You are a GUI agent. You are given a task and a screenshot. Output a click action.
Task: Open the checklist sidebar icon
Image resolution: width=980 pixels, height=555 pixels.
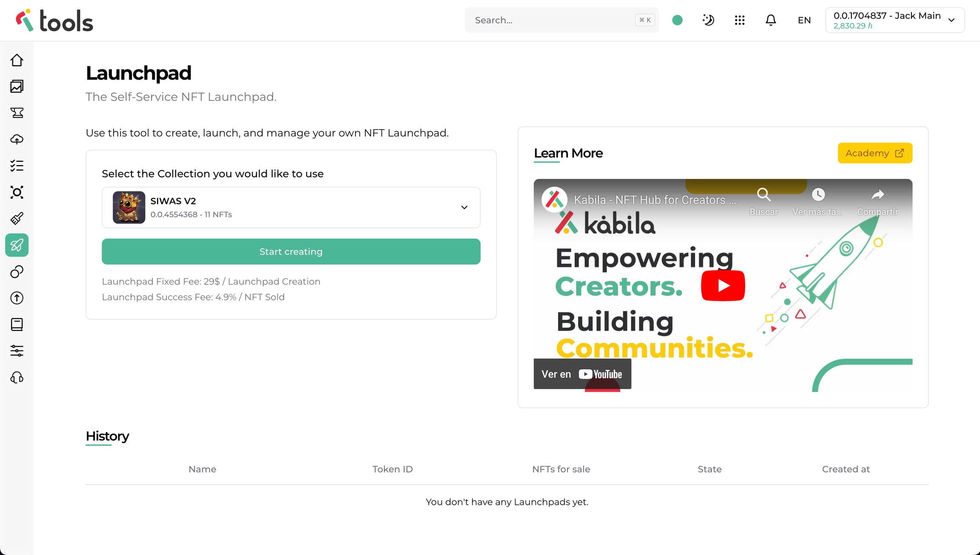click(x=17, y=166)
